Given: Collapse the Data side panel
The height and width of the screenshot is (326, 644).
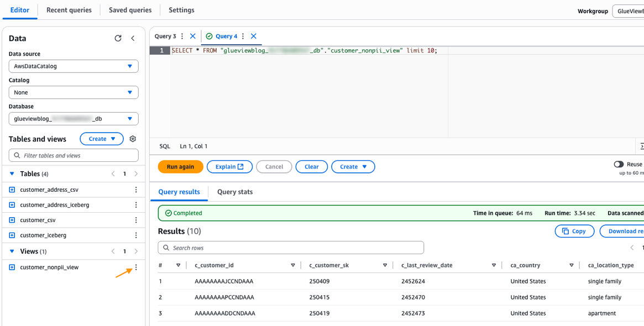Looking at the screenshot, I should click(x=133, y=38).
